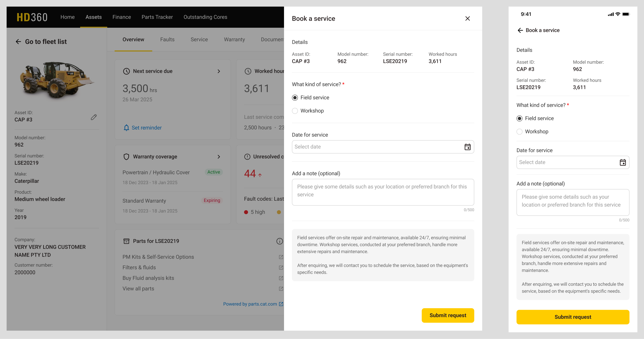
Task: Click the archive box icon by Parts for LSE20219
Action: click(127, 241)
